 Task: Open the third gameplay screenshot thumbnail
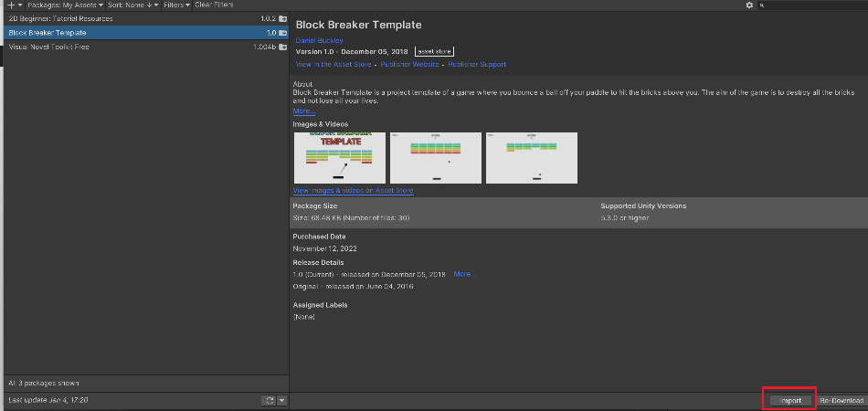pyautogui.click(x=532, y=158)
